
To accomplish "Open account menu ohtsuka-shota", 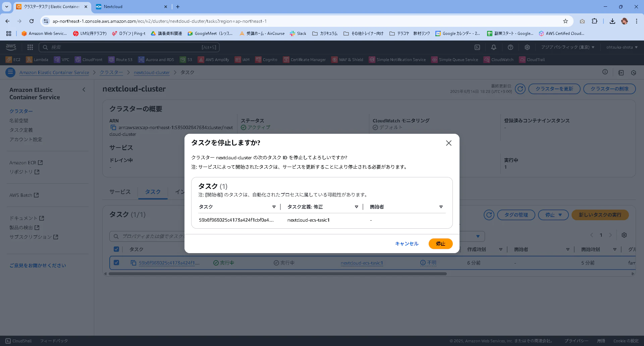I will [x=622, y=47].
